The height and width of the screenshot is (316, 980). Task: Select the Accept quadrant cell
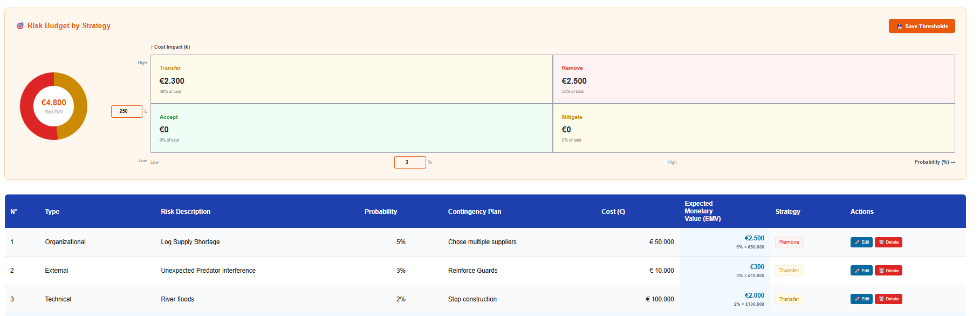tap(351, 129)
